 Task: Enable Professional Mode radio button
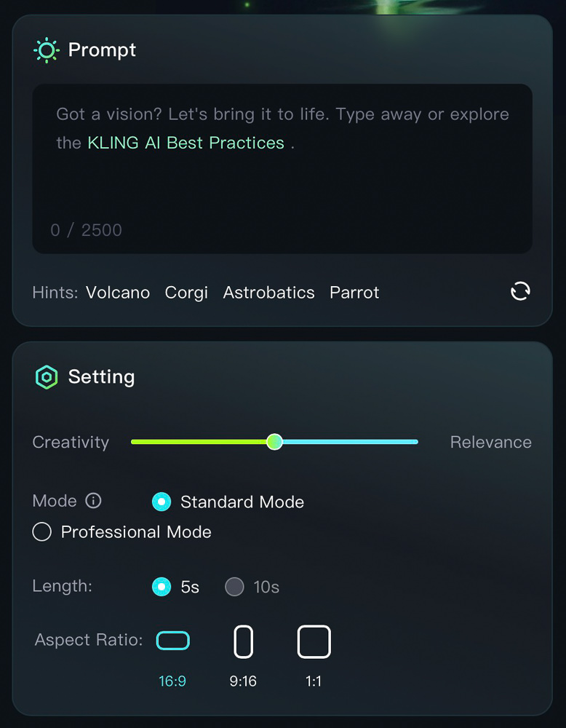(41, 531)
